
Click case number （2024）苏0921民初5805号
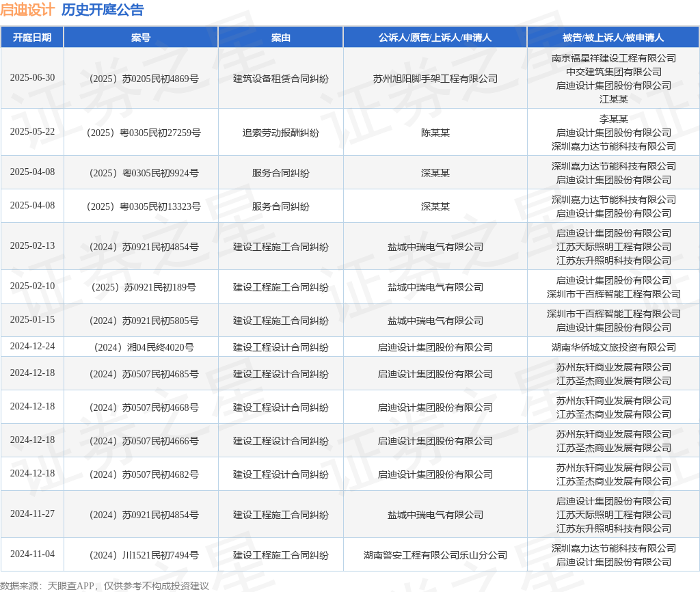click(144, 321)
